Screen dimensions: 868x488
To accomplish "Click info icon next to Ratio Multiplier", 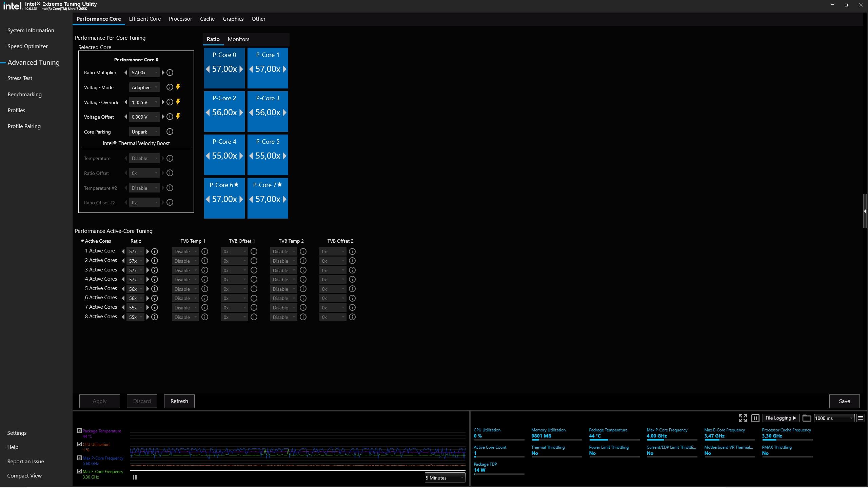I will tap(170, 73).
